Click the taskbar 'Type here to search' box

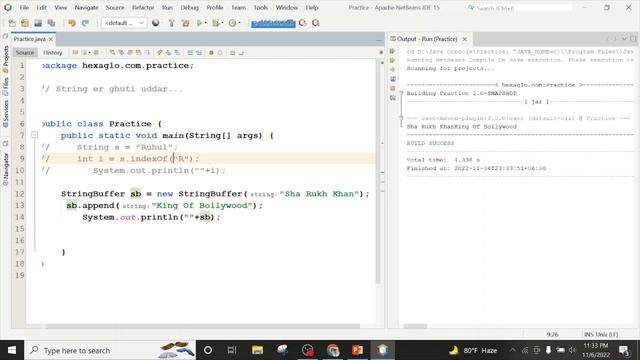pyautogui.click(x=110, y=350)
